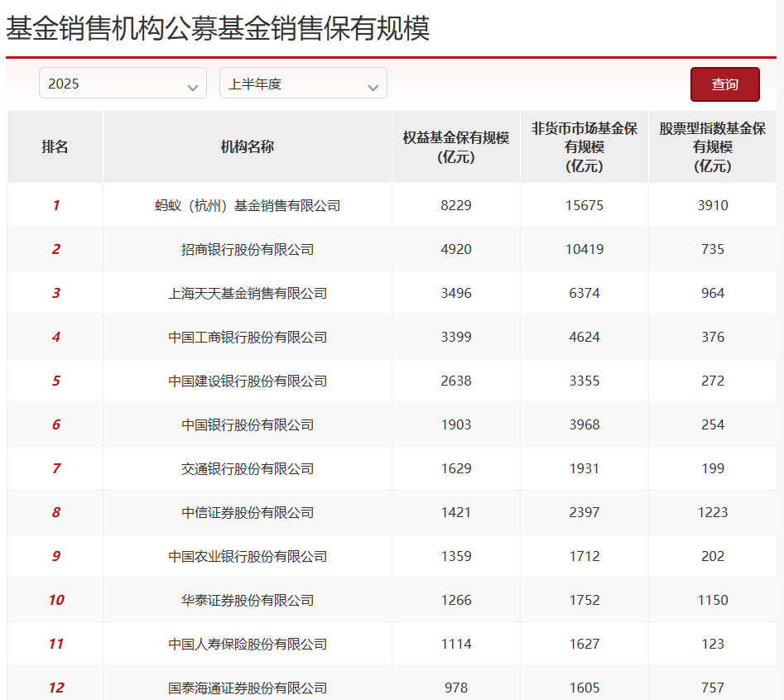Click rank number 10

pyautogui.click(x=56, y=601)
